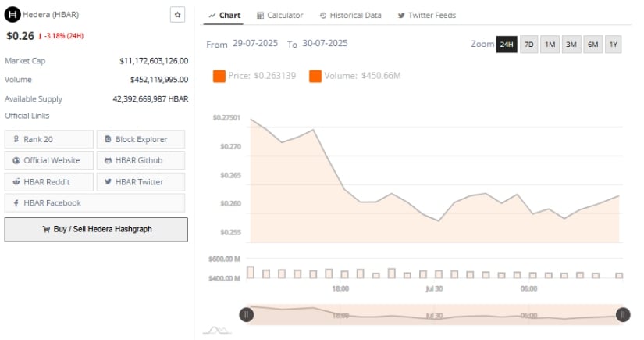Open the Calculator tab
Screen dimensions: 644x340
tap(279, 15)
